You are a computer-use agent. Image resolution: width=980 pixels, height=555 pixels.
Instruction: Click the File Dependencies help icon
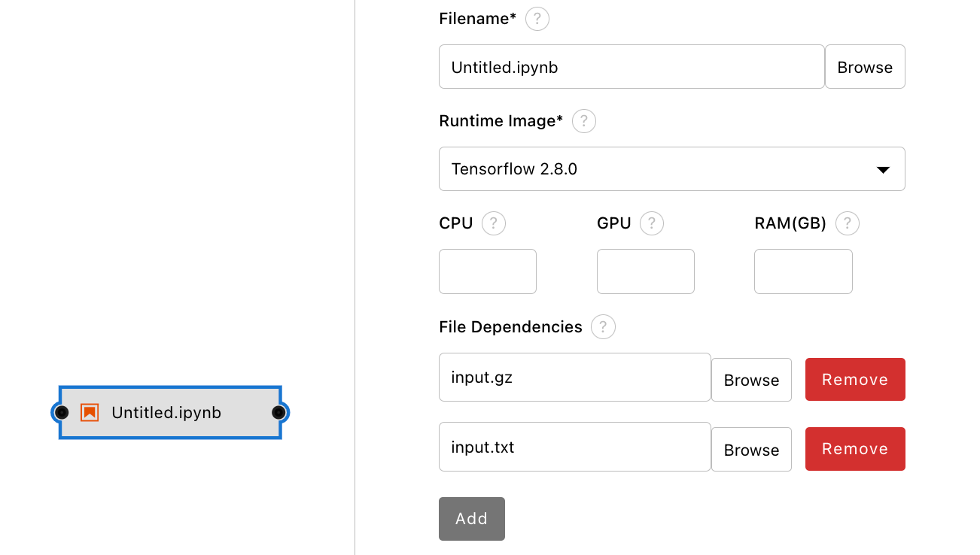[603, 327]
